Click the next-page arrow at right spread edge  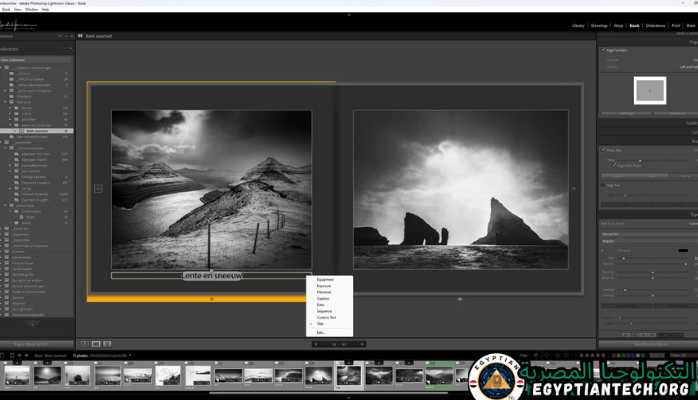point(574,188)
